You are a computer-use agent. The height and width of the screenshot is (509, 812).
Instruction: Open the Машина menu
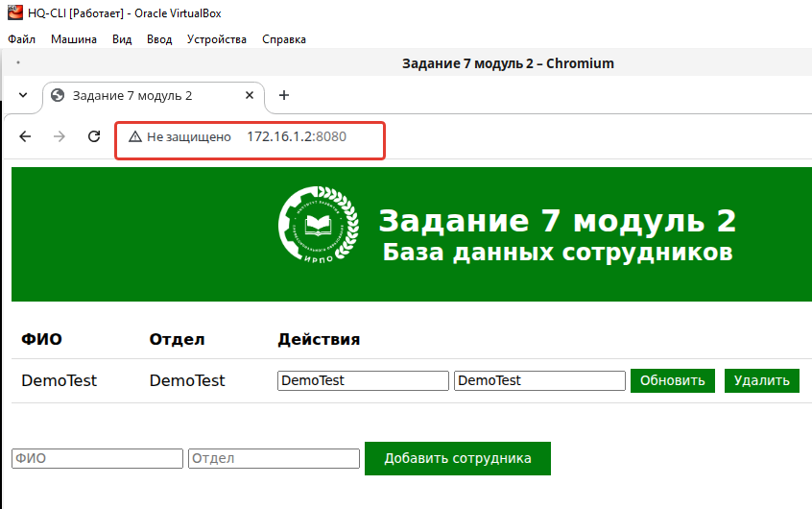point(74,39)
